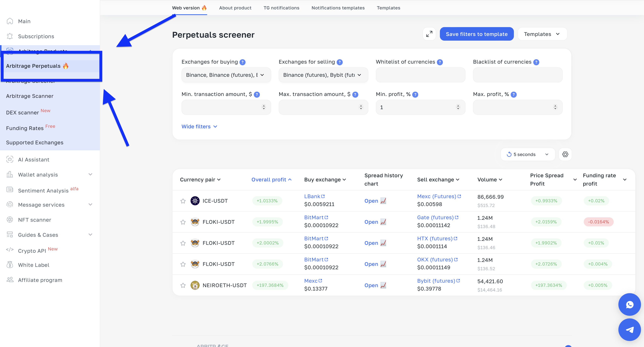Open the Templates dropdown
Screen dimensions: 644x347
click(x=542, y=34)
